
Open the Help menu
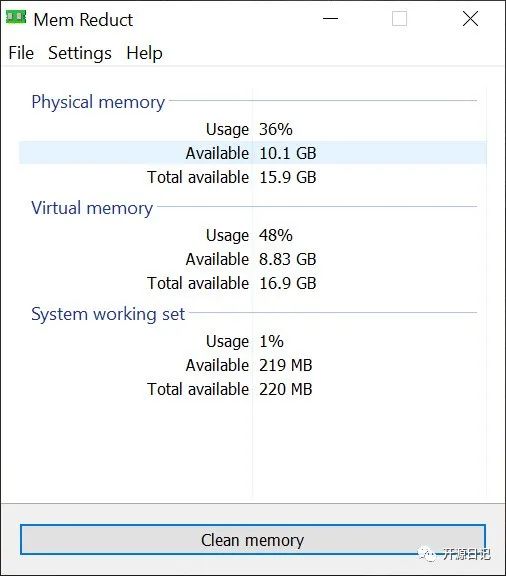pyautogui.click(x=144, y=53)
